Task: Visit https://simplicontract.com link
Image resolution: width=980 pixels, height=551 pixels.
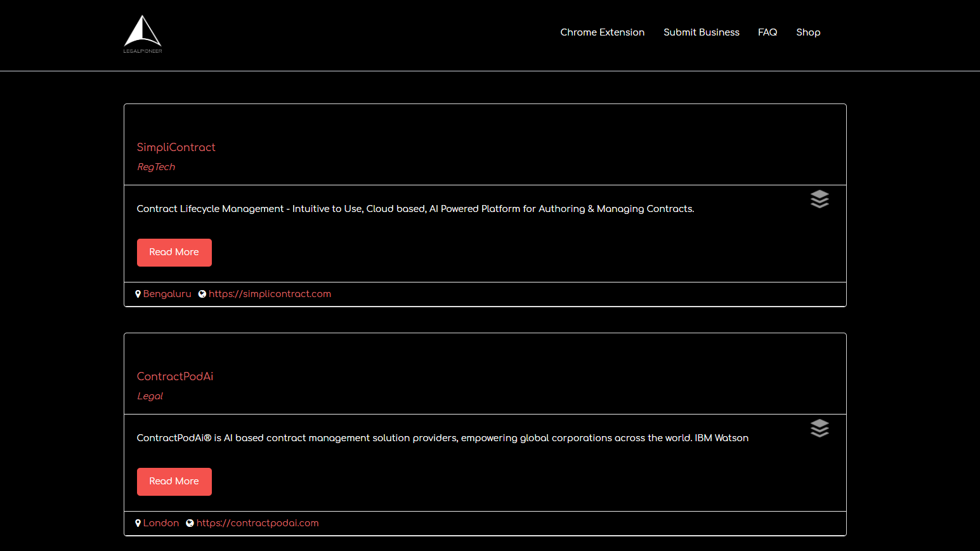Action: coord(270,294)
